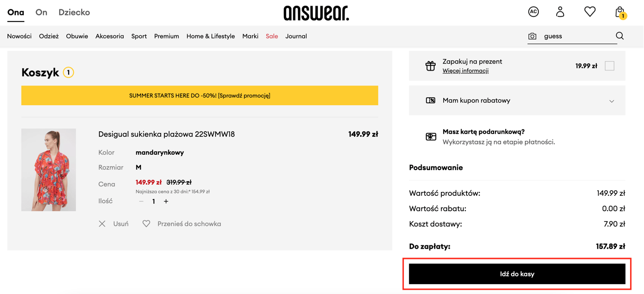This screenshot has width=644, height=294.
Task: Select the Sale menu item
Action: 272,36
